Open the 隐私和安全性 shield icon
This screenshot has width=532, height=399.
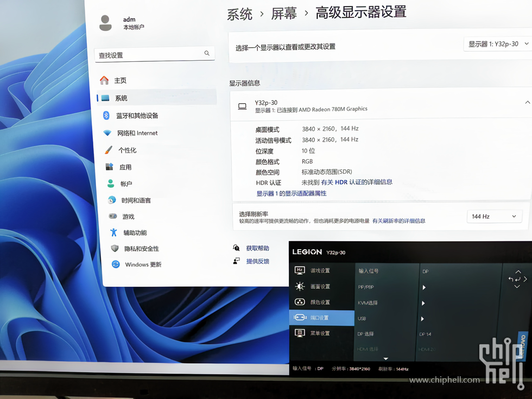pyautogui.click(x=115, y=249)
